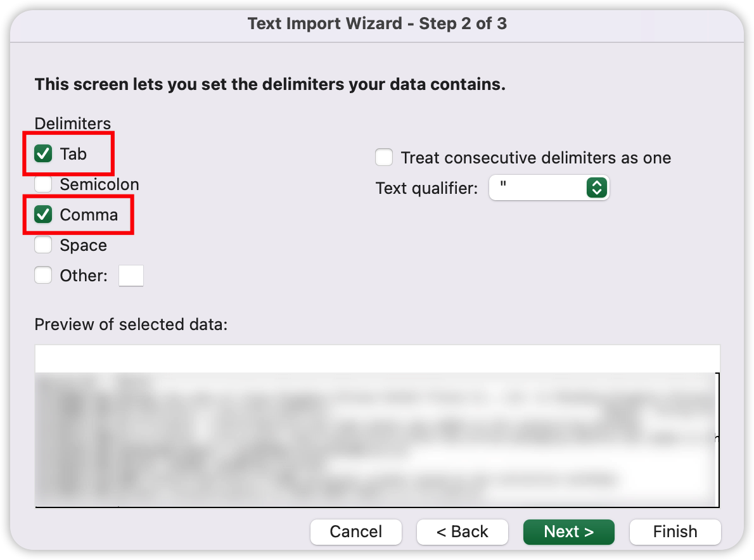Click the Text Import Wizard title bar

coord(377,24)
